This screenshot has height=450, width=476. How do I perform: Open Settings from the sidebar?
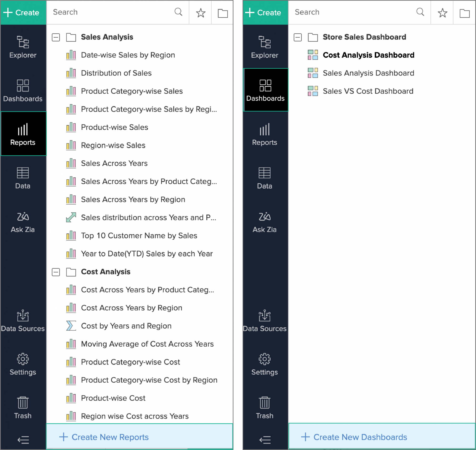[x=23, y=364]
